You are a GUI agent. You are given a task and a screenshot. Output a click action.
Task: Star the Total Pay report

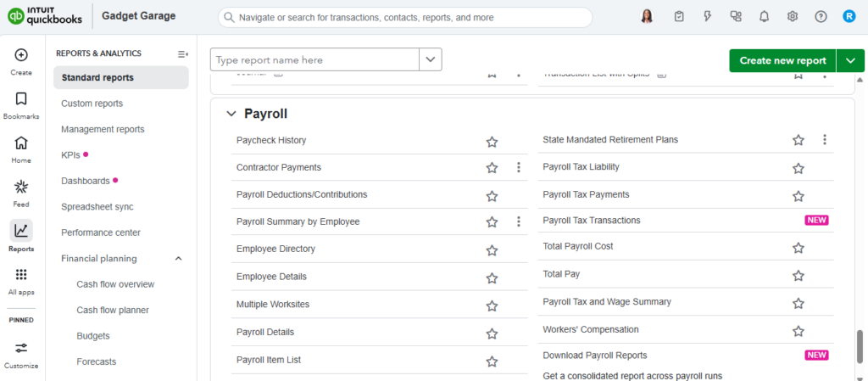[x=798, y=275]
